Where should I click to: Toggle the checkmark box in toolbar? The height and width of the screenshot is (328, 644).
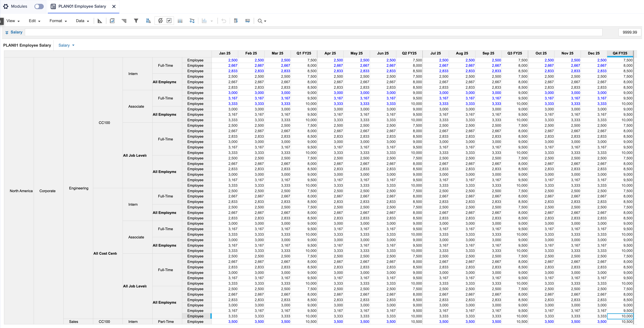tap(169, 21)
